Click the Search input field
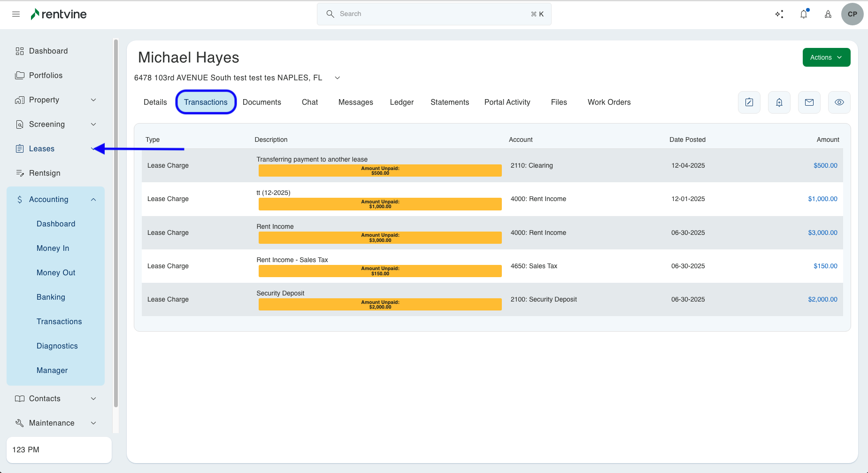The height and width of the screenshot is (473, 868). [x=434, y=14]
